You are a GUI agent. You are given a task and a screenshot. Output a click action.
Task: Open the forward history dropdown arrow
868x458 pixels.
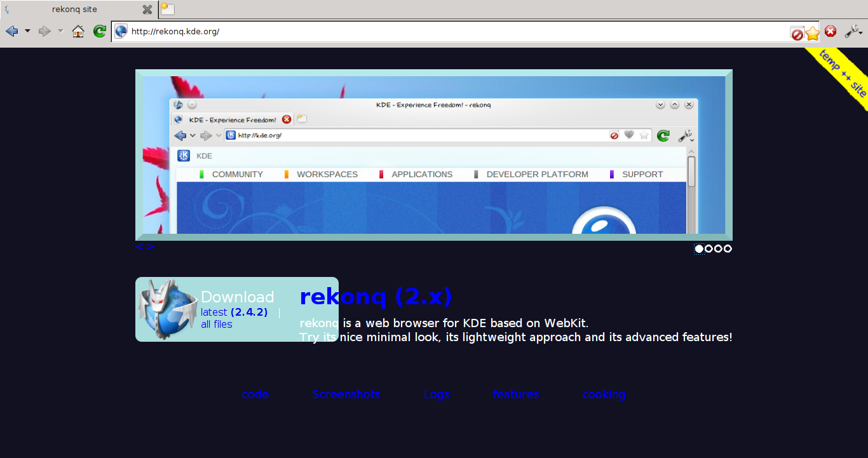tap(60, 31)
